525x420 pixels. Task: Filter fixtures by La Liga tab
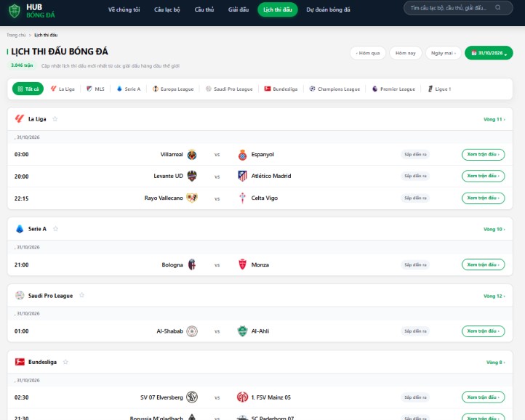(x=63, y=89)
